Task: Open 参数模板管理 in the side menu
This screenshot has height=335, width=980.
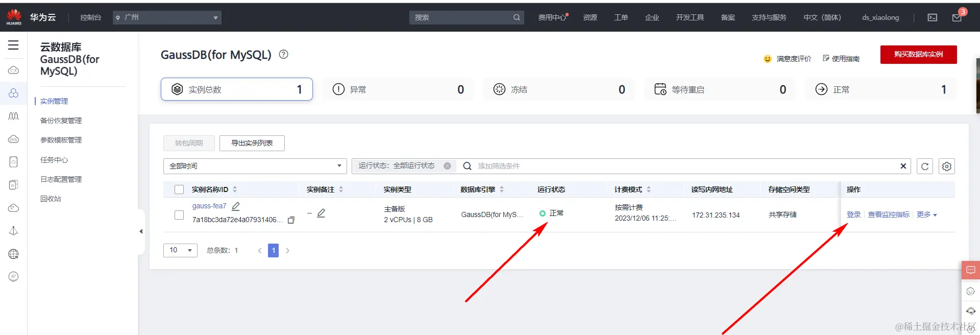Action: tap(61, 140)
